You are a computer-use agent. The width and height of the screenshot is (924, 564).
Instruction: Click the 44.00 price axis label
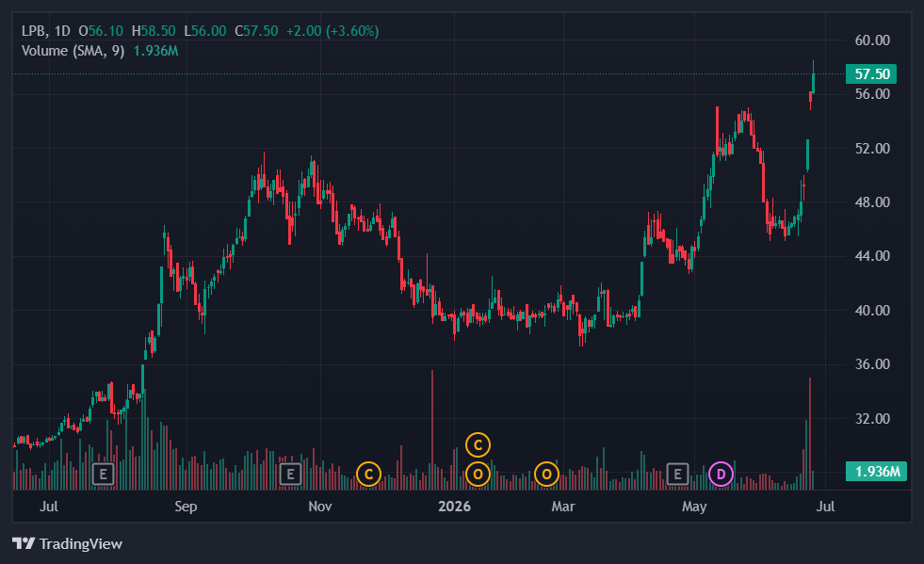point(872,256)
